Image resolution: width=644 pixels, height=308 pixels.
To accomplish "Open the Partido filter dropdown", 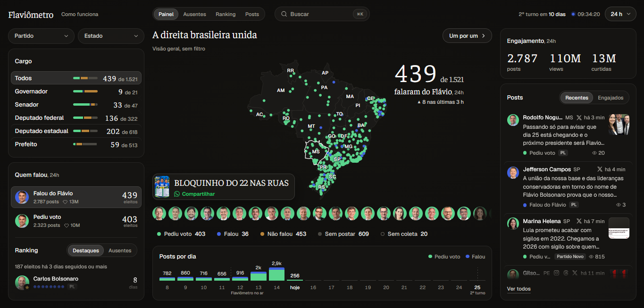I will click(x=42, y=36).
